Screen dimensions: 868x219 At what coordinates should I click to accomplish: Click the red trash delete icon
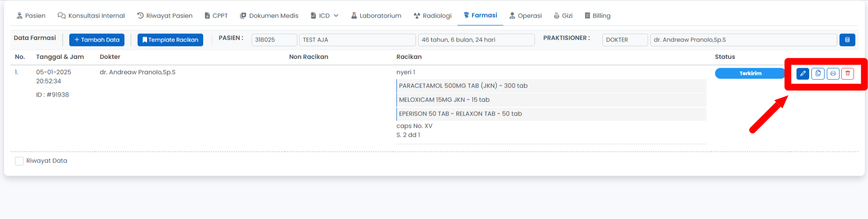(848, 74)
